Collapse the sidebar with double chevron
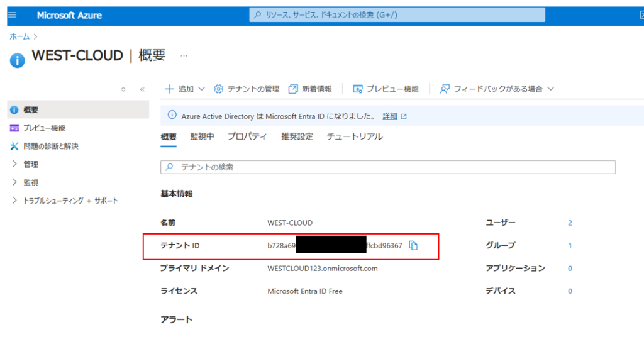 142,89
